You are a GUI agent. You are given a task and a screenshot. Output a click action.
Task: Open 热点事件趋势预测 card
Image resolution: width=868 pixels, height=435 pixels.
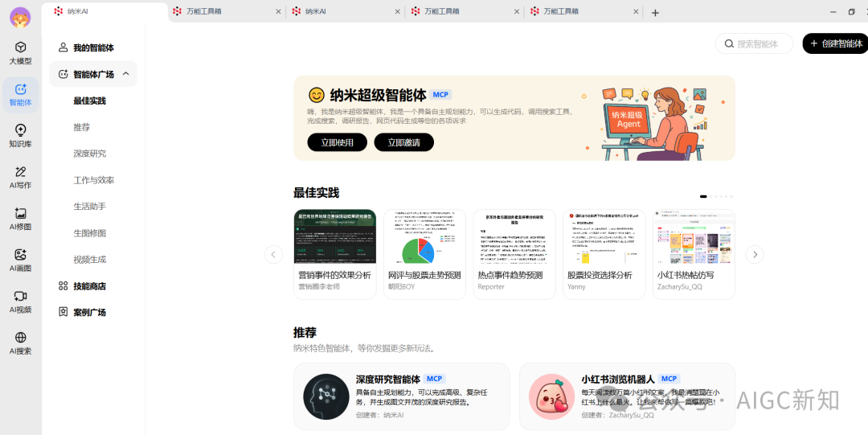point(514,254)
